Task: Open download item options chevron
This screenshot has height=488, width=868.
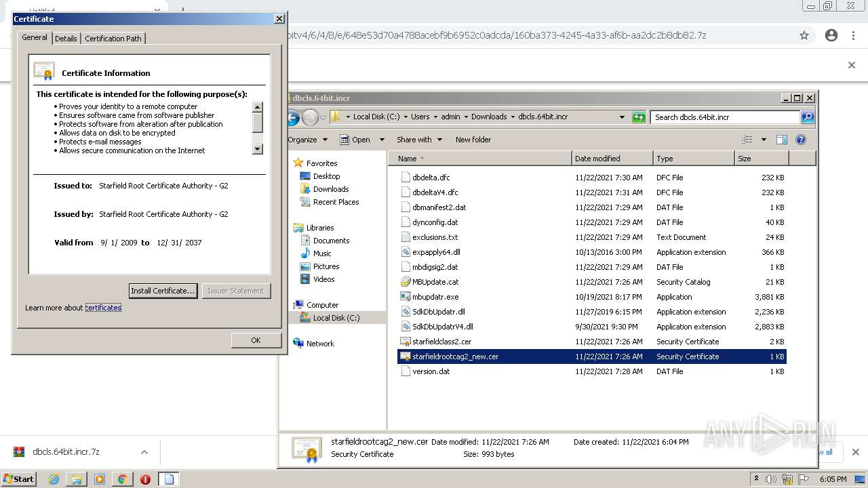Action: [144, 452]
